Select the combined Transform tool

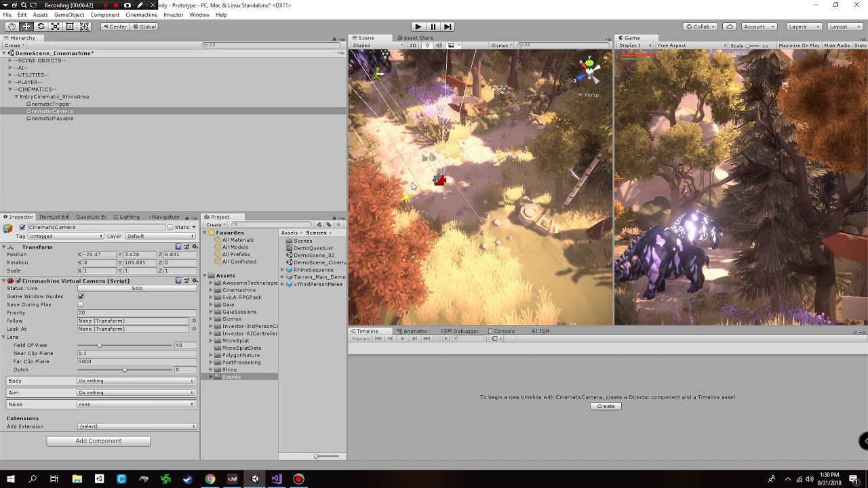point(85,26)
